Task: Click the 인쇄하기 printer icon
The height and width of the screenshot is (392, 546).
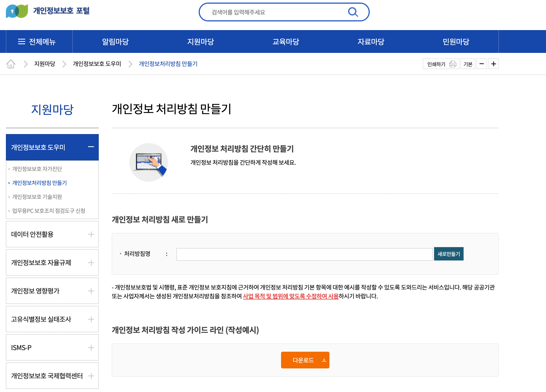Action: tap(452, 64)
